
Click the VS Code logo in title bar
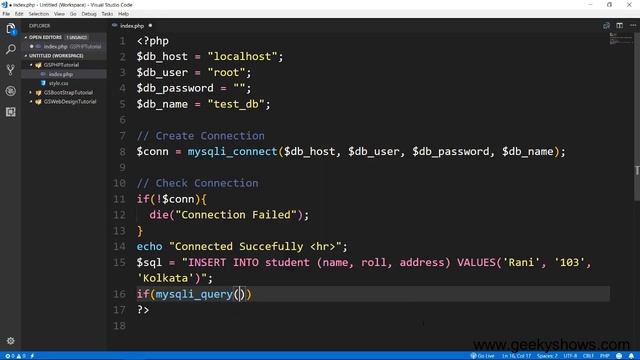(x=4, y=5)
